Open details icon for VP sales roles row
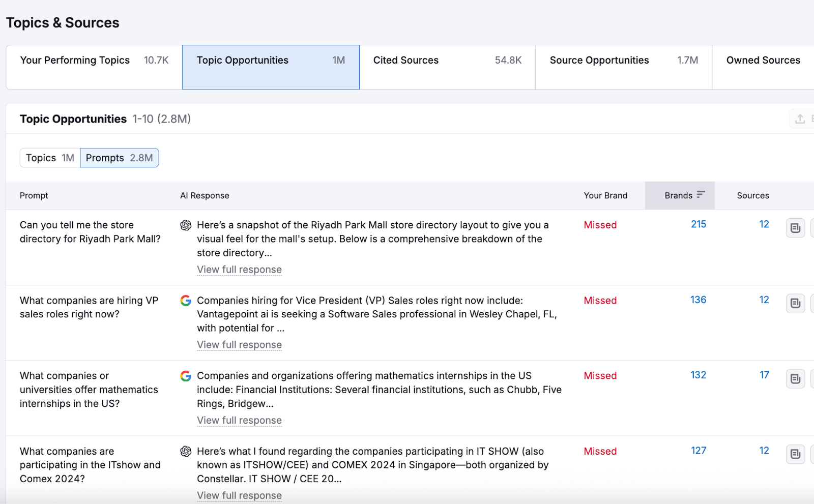This screenshot has width=814, height=504. pyautogui.click(x=795, y=304)
